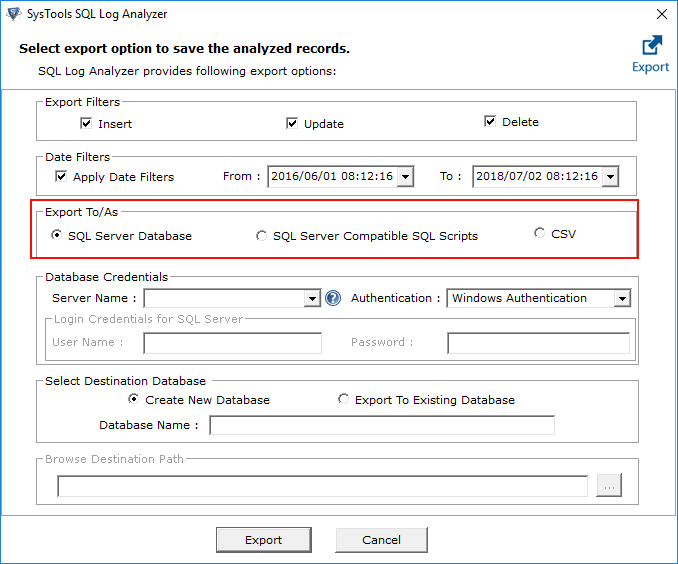Screen dimensions: 678x564
Task: Open the To date dropdown arrow
Action: (610, 176)
